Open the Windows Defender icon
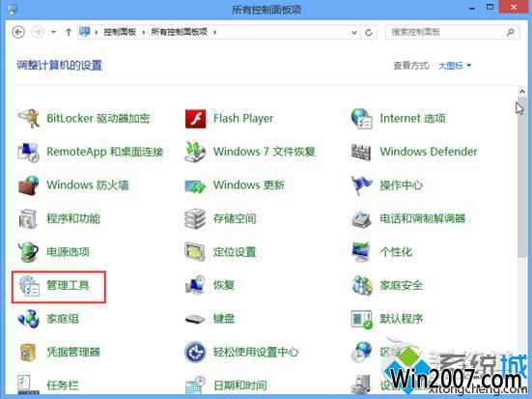532x399 pixels. coord(361,152)
